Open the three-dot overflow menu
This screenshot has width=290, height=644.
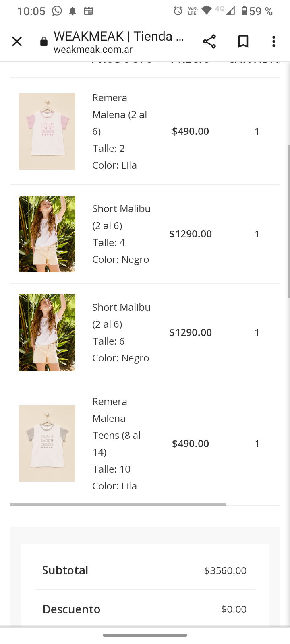coord(274,41)
